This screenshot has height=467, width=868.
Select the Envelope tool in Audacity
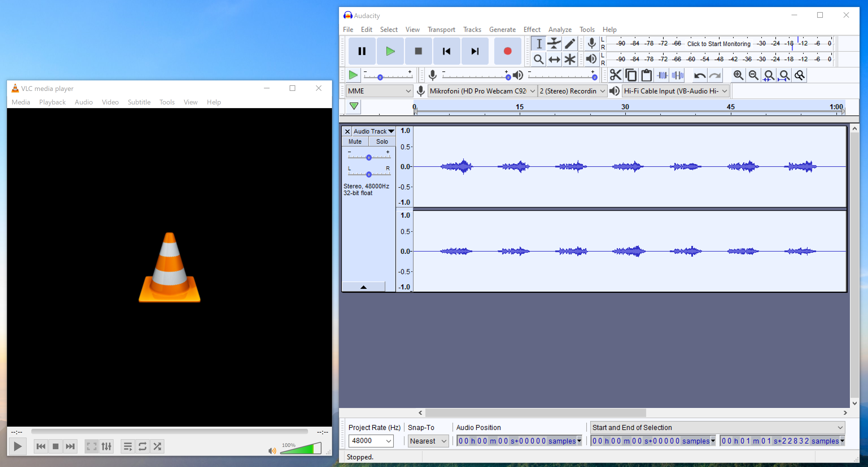point(554,43)
